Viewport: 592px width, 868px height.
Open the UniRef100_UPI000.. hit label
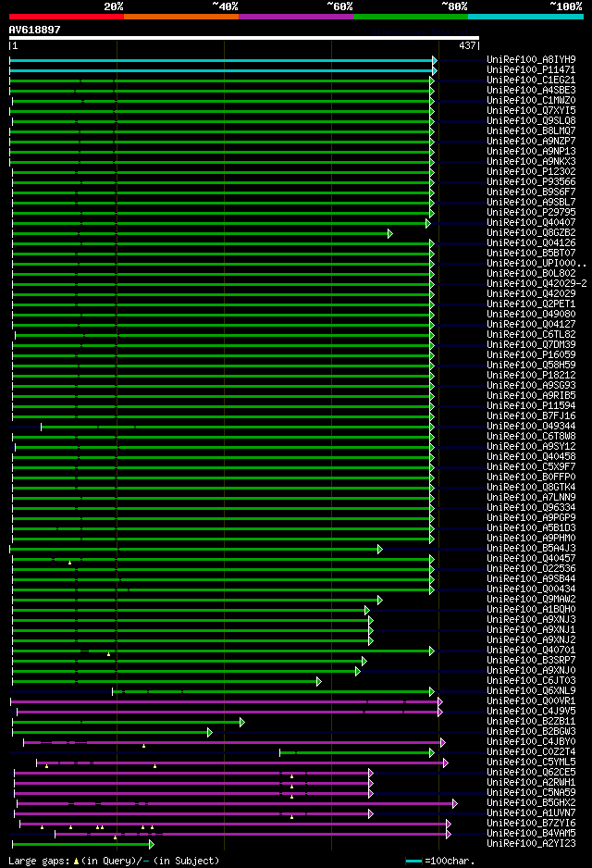pyautogui.click(x=536, y=263)
